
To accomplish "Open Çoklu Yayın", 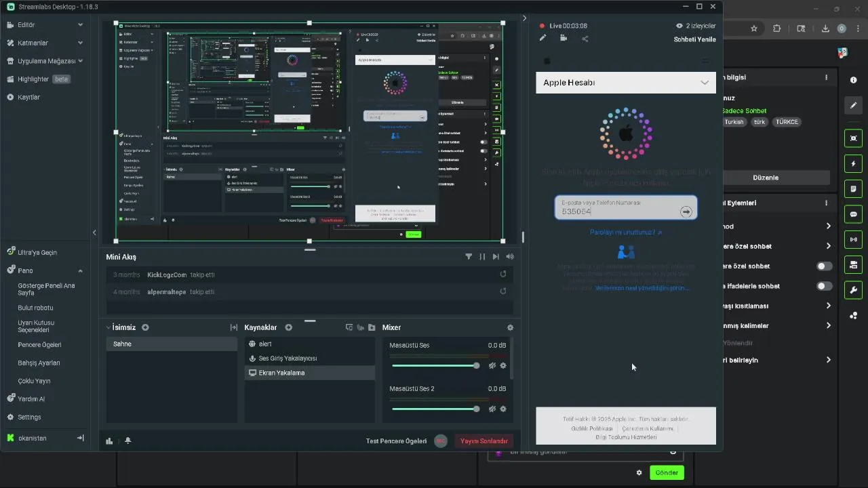I will click(35, 381).
